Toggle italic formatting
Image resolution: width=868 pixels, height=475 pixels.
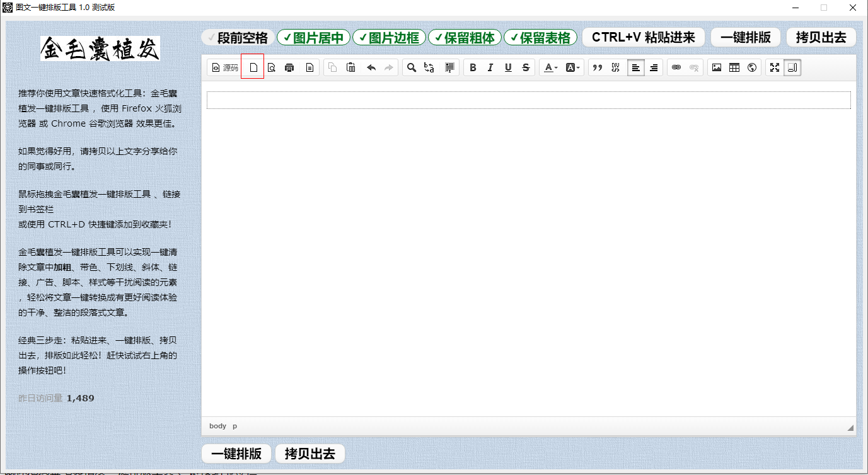click(x=490, y=67)
